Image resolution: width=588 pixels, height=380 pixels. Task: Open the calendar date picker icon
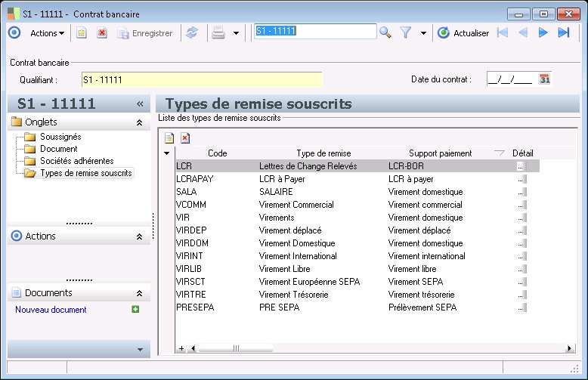[544, 79]
